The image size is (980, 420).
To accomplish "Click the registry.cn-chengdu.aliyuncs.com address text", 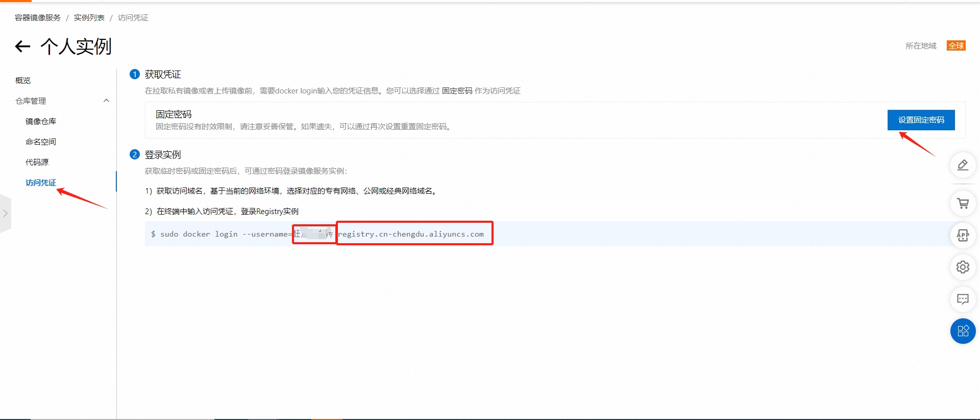I will pos(411,234).
